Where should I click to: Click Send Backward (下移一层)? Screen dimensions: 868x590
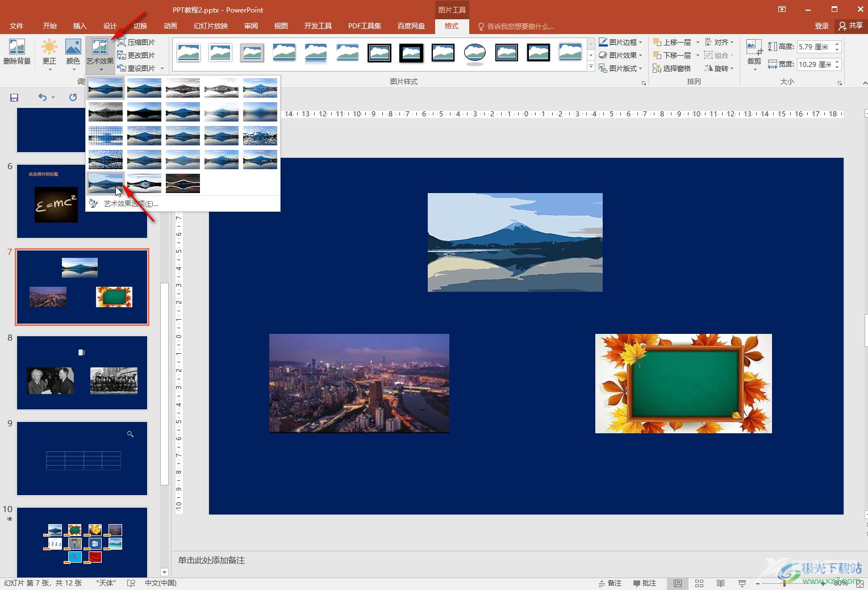tap(672, 55)
